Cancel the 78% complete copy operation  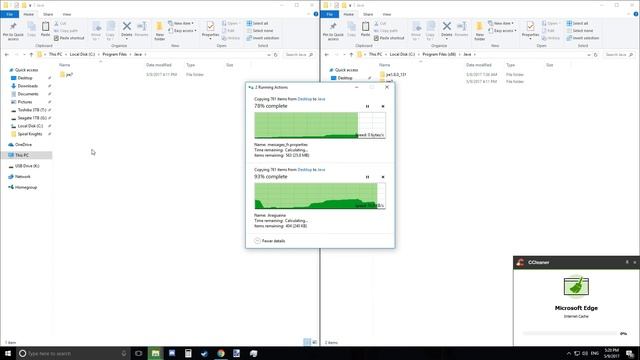click(383, 107)
